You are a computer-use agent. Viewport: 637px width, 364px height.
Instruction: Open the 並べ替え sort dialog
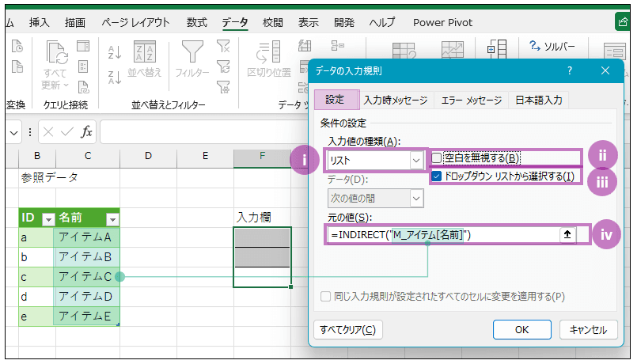[145, 59]
